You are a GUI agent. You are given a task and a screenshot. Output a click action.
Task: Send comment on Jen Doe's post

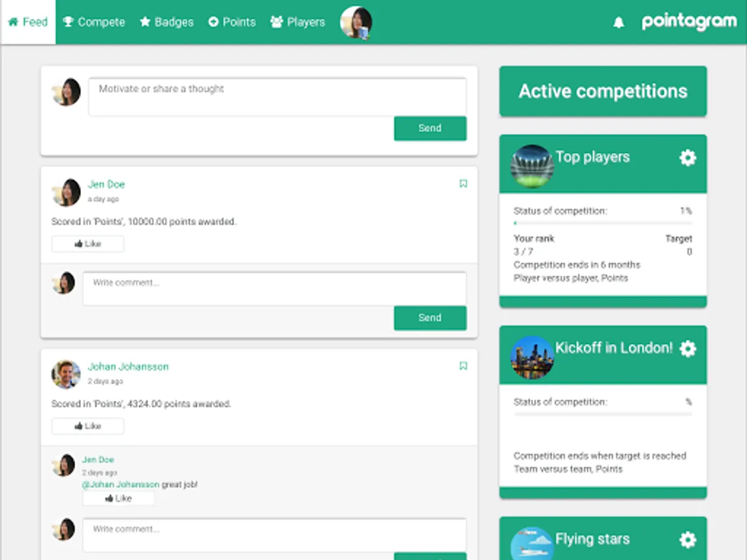point(430,318)
